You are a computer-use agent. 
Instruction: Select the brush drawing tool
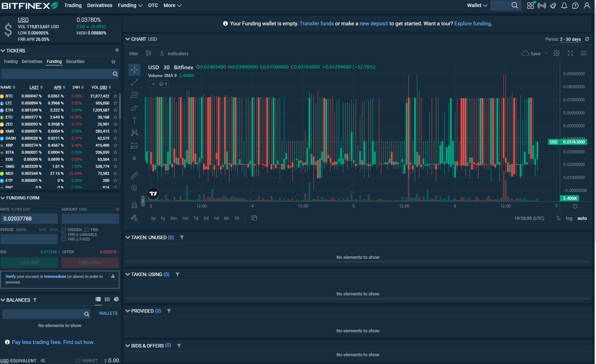pos(134,108)
